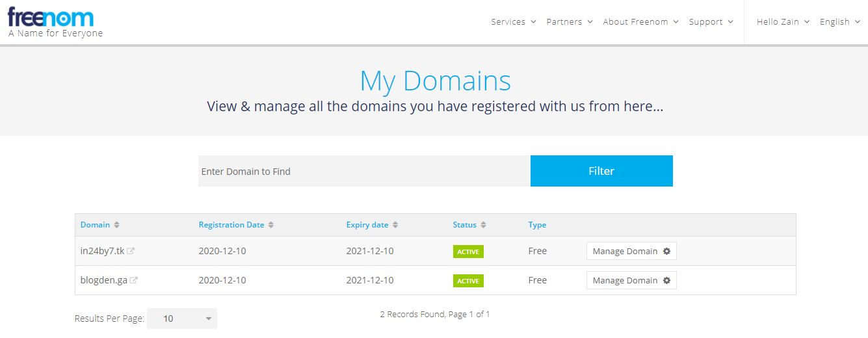The width and height of the screenshot is (868, 338).
Task: Click Free type in in24by7.tk row
Action: pos(538,251)
